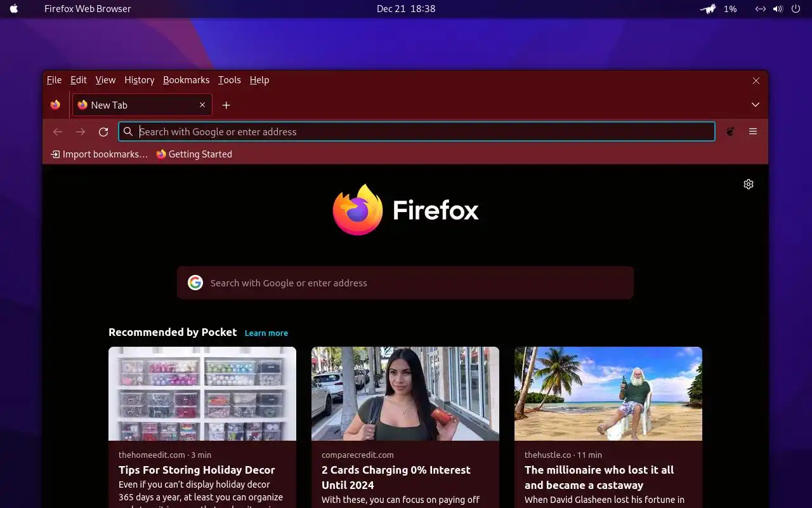Click the Google G icon in search box

195,283
